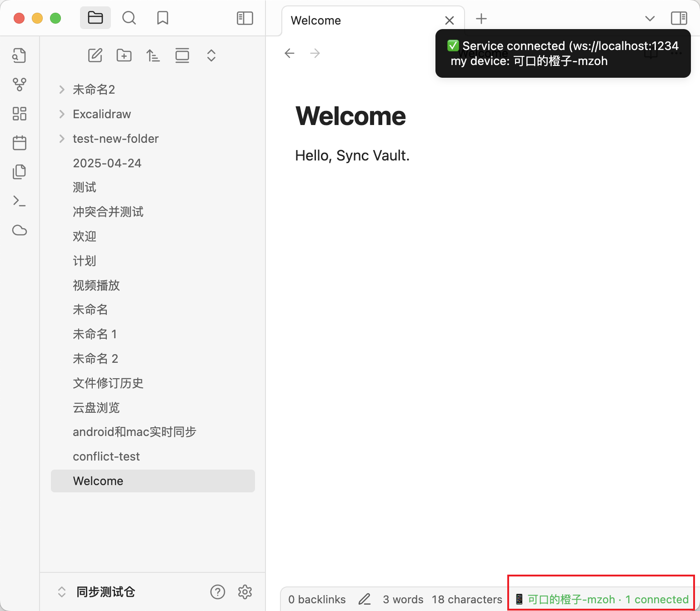Image resolution: width=700 pixels, height=611 pixels.
Task: Open the conflict-test note
Action: coord(106,456)
